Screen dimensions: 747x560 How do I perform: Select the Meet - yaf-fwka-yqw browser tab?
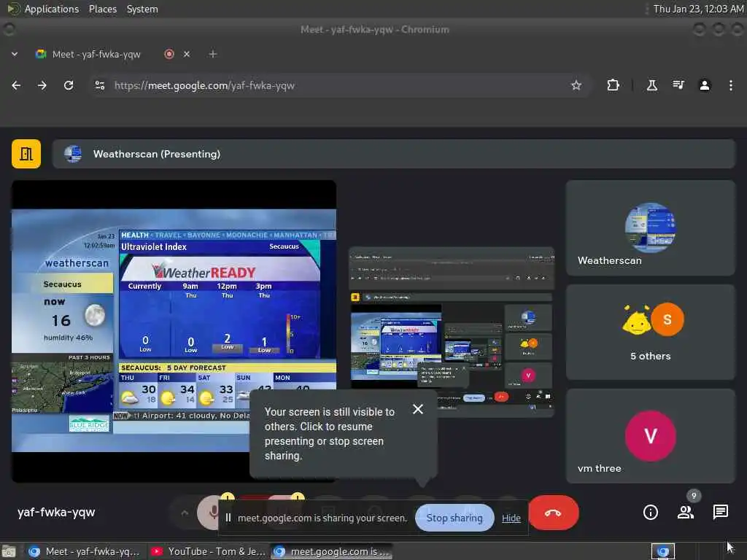tap(96, 54)
